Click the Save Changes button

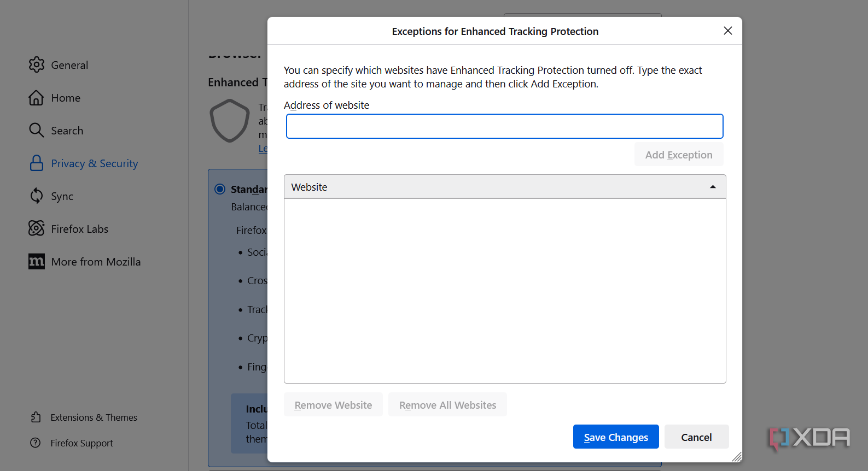click(616, 437)
